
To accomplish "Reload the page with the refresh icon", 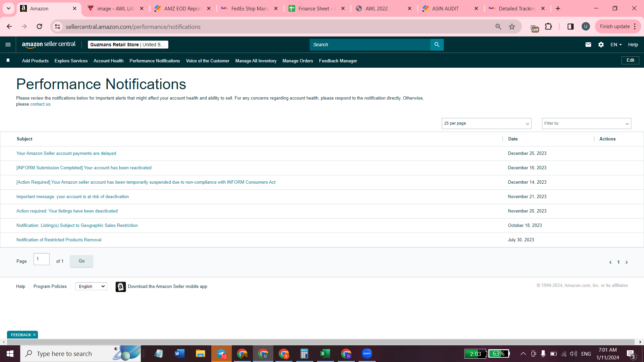I will (39, 26).
